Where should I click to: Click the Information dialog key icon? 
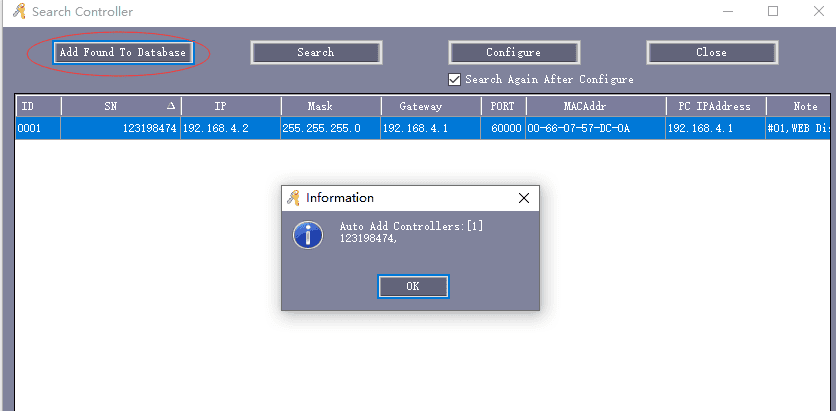[293, 198]
